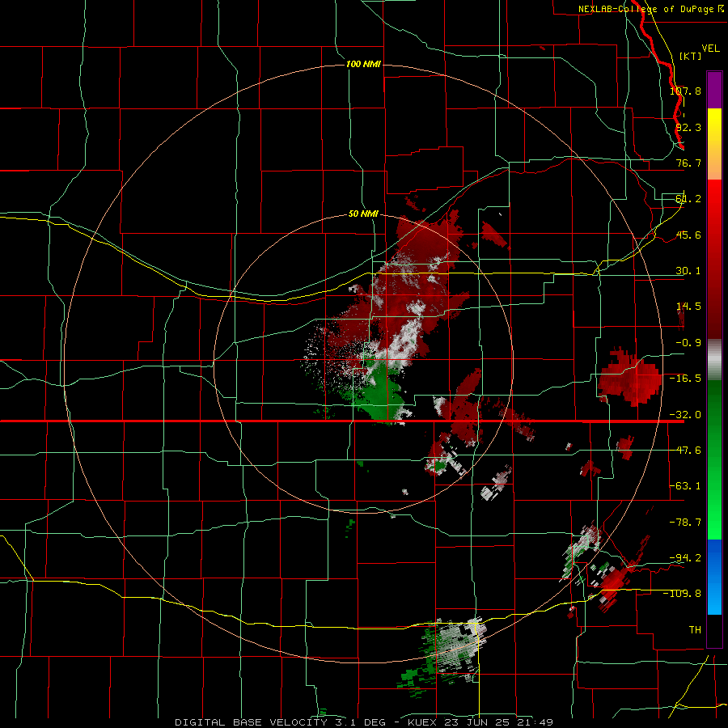Pick the black TH segment of the color bar
The image size is (728, 728).
pos(714,630)
